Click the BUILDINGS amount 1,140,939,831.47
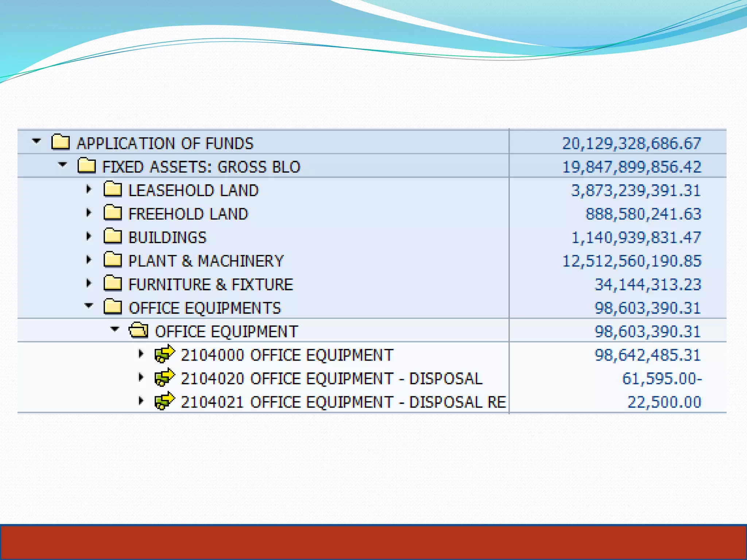The image size is (747, 560). point(636,237)
